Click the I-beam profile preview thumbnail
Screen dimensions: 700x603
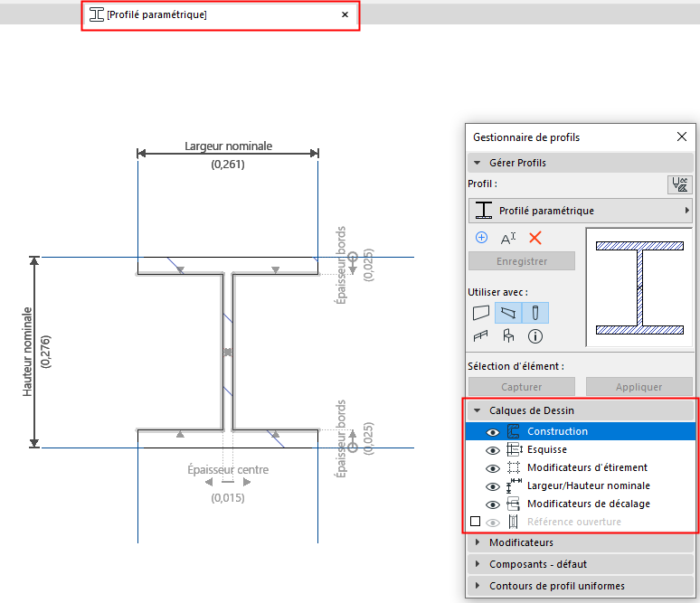(x=639, y=287)
